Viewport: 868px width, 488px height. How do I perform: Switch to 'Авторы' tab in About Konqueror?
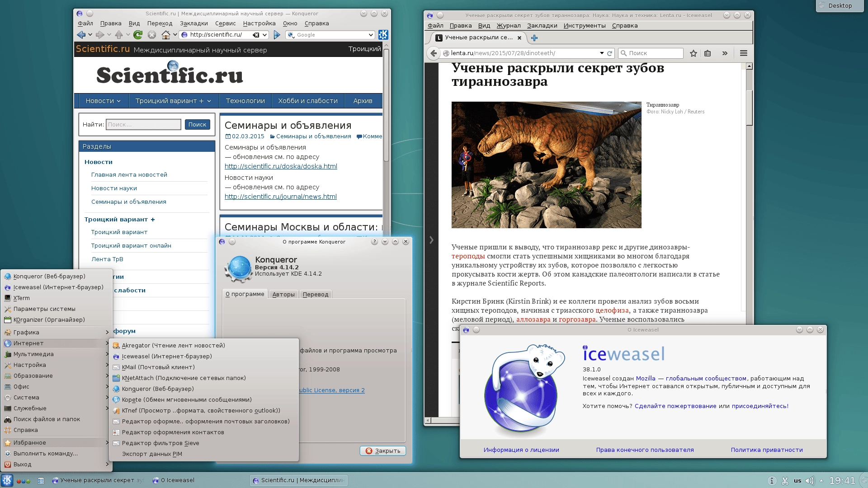(x=283, y=295)
